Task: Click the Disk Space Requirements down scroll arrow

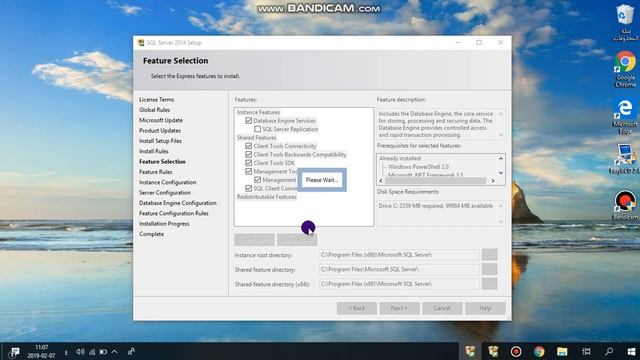Action: (x=501, y=222)
